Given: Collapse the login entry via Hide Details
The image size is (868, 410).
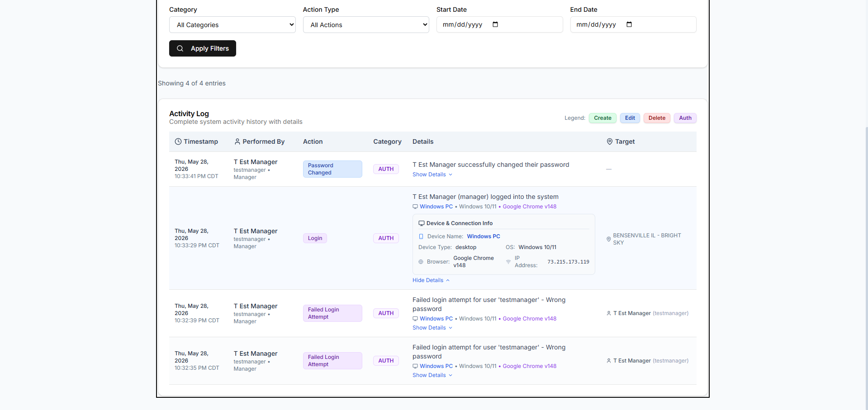Looking at the screenshot, I should 431,280.
